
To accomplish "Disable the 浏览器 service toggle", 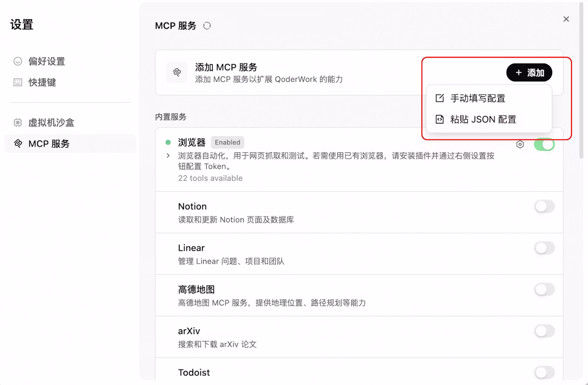I will [544, 144].
